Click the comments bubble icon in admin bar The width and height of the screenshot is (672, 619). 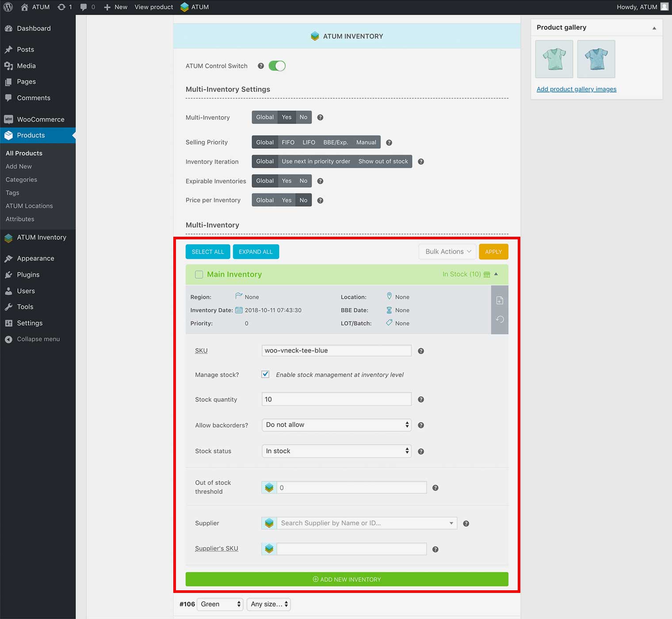84,7
